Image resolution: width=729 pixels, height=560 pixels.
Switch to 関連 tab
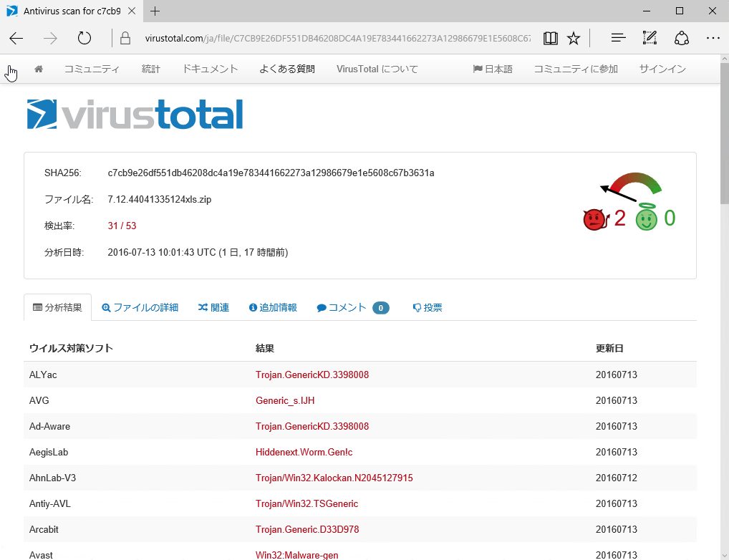click(214, 307)
